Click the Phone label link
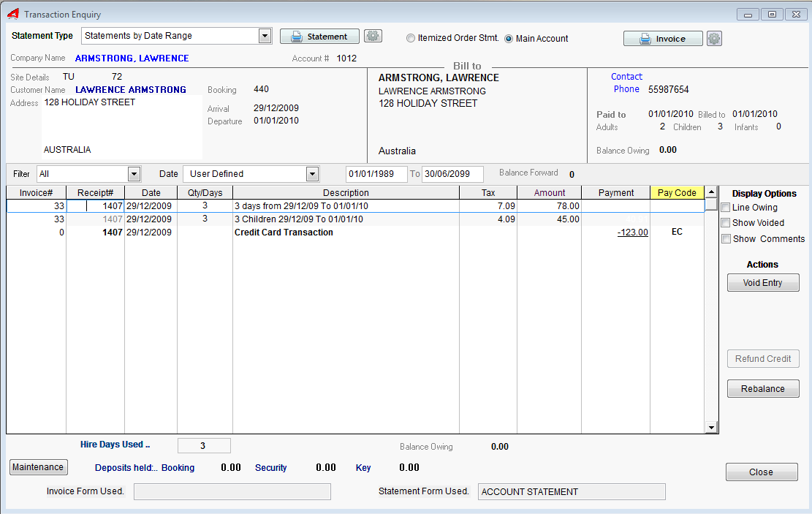Image resolution: width=812 pixels, height=514 pixels. pyautogui.click(x=626, y=89)
